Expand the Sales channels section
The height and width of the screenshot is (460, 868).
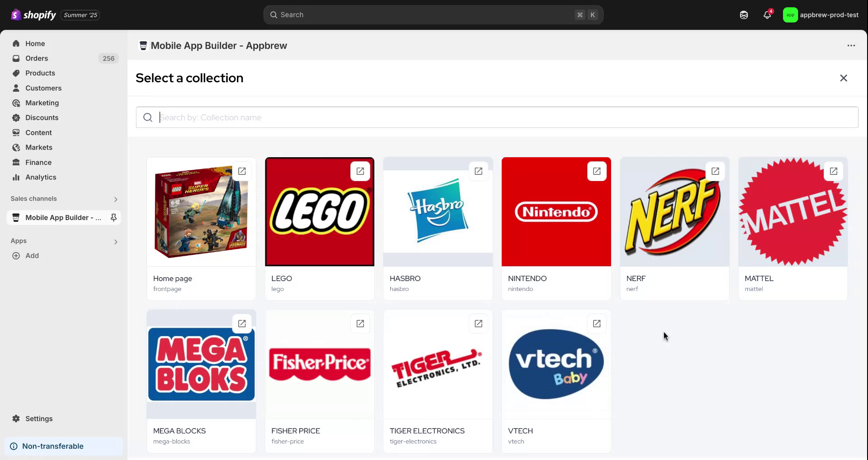(116, 199)
